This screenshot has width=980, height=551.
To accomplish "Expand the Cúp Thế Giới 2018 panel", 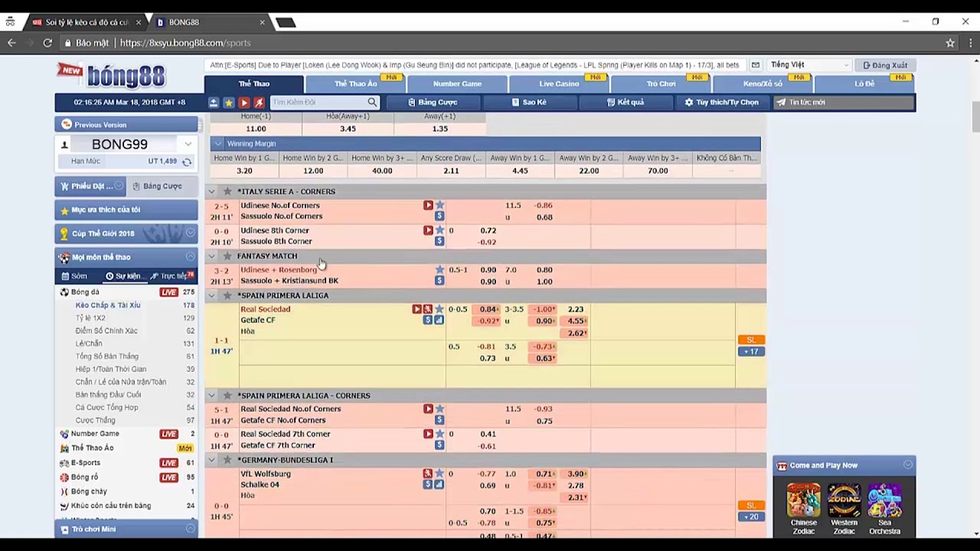I will (190, 233).
